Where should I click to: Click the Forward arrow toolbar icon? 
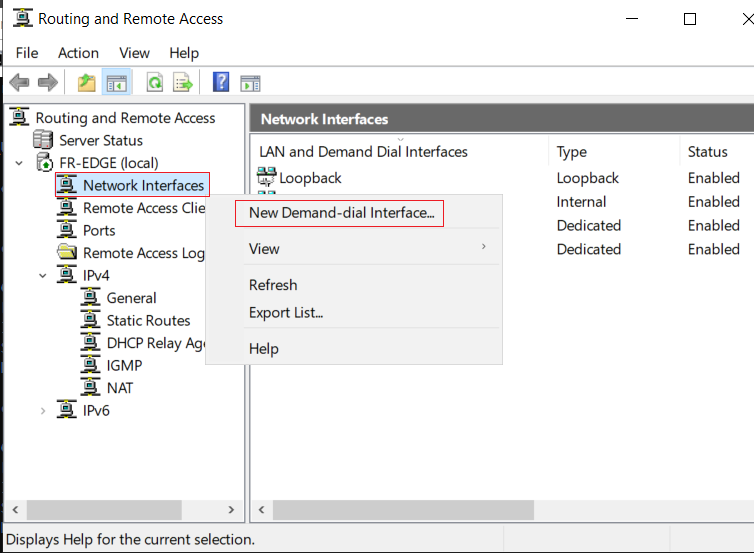pos(48,83)
